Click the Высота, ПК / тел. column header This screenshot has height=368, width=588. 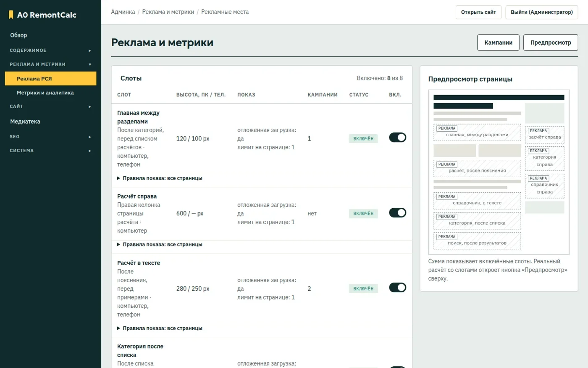(201, 95)
